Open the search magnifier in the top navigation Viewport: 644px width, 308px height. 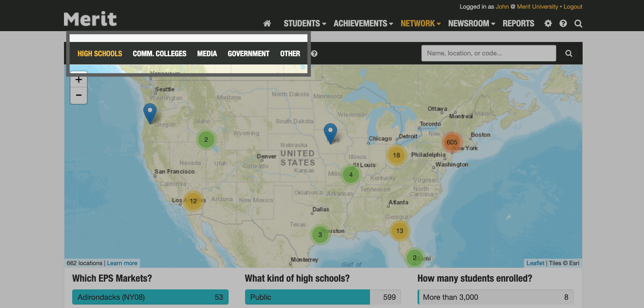(578, 23)
